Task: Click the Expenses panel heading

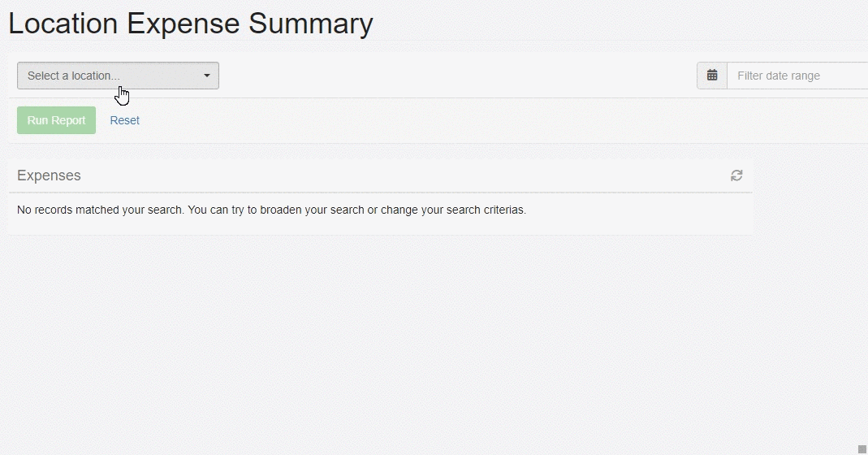Action: pyautogui.click(x=49, y=175)
